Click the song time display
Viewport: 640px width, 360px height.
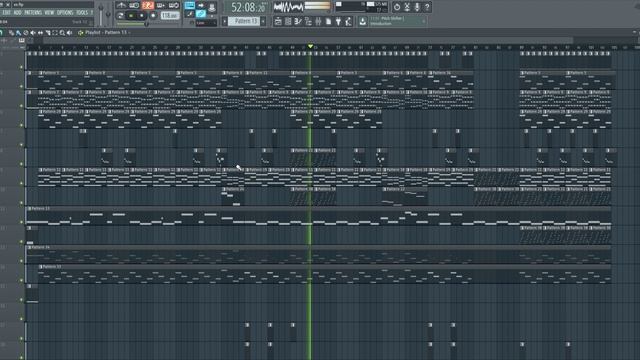click(247, 7)
